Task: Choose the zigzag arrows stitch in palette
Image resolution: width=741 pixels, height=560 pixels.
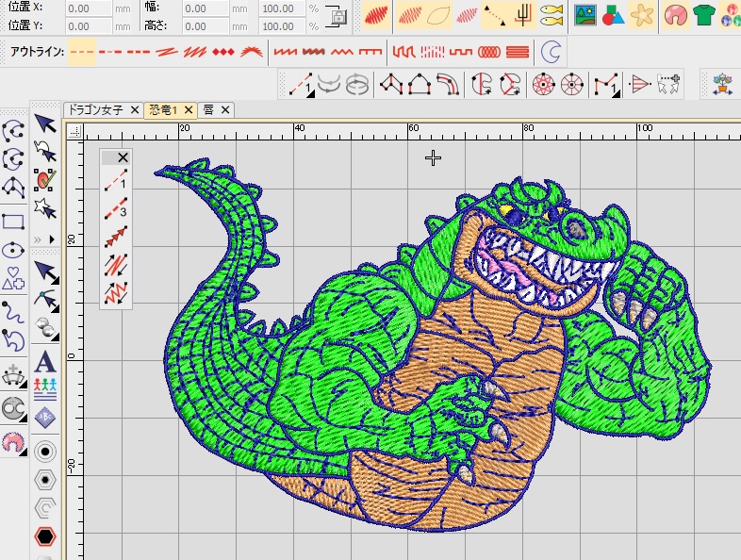Action: (116, 293)
